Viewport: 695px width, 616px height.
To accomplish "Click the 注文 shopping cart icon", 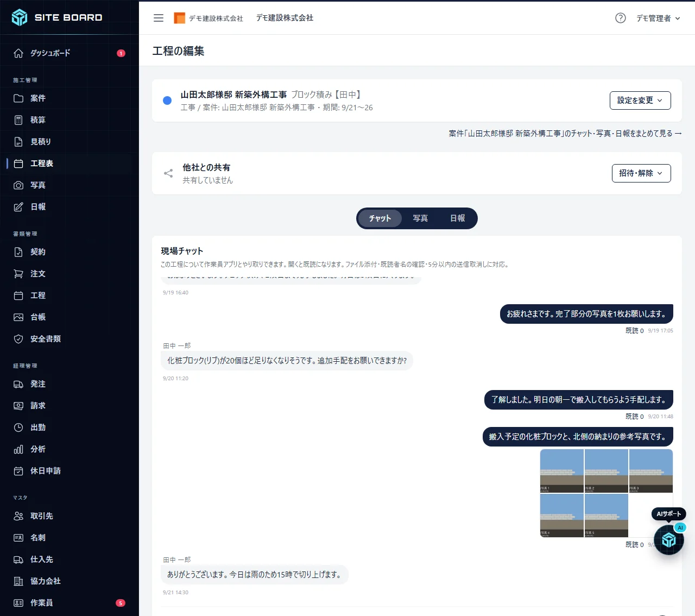I will click(18, 274).
